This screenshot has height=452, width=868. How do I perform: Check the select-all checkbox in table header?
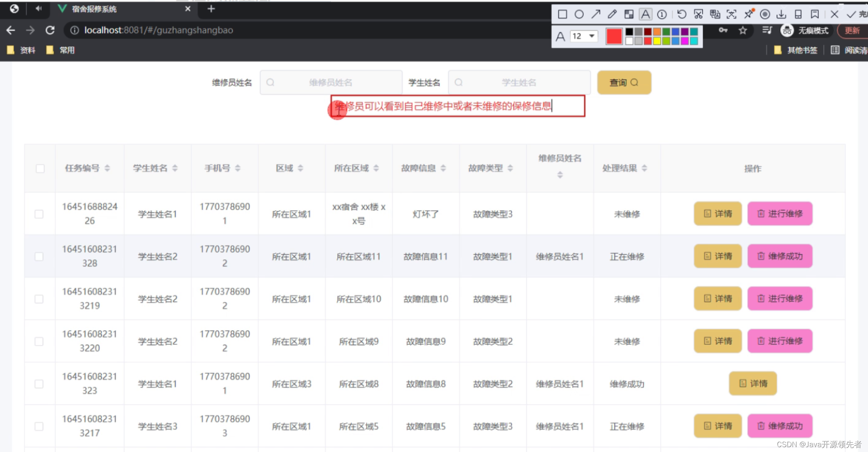point(40,168)
